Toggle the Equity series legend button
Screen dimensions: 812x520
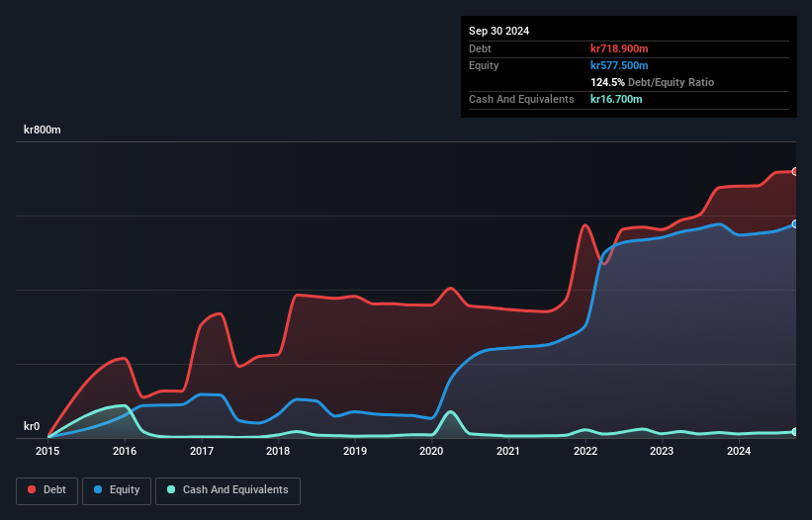(117, 490)
